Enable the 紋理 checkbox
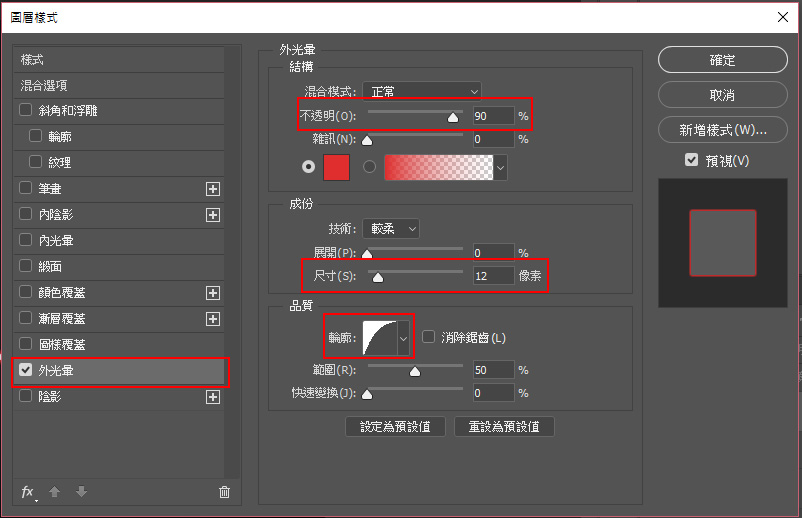This screenshot has width=802, height=518. pos(35,162)
